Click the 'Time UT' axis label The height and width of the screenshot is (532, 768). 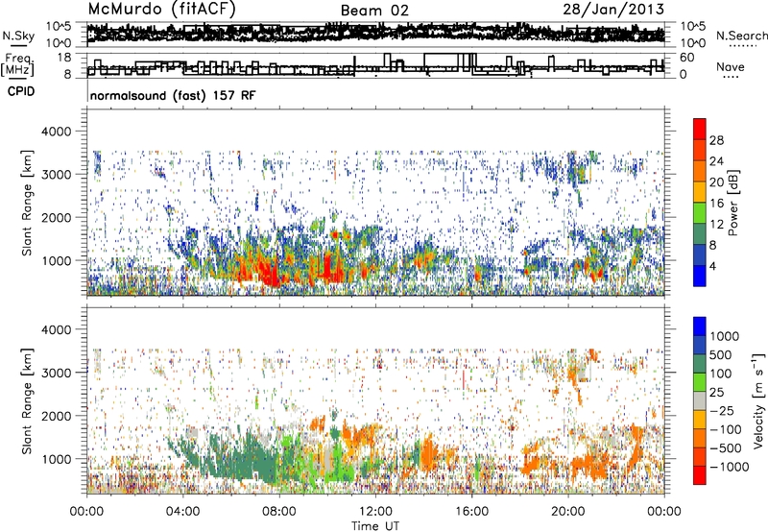point(375,526)
